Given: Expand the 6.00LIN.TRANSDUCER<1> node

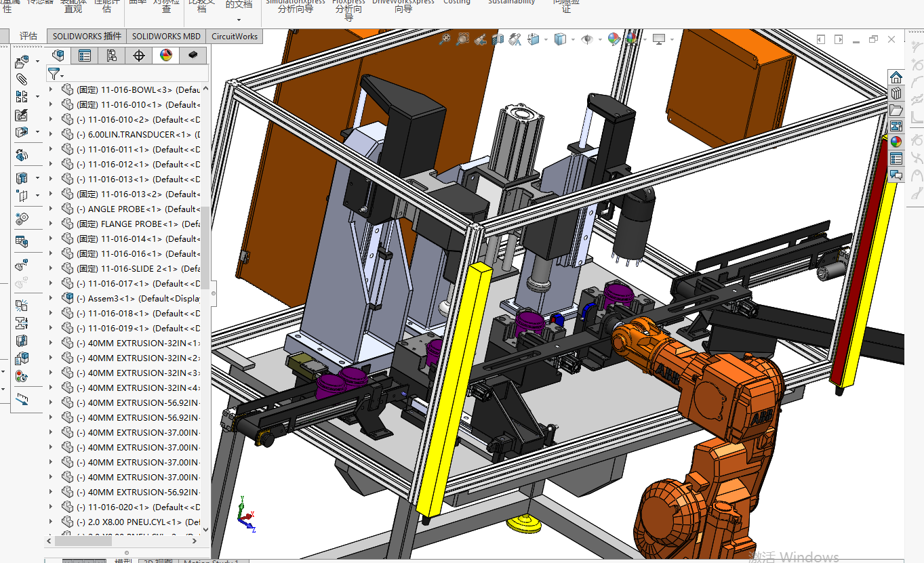Looking at the screenshot, I should pyautogui.click(x=51, y=134).
